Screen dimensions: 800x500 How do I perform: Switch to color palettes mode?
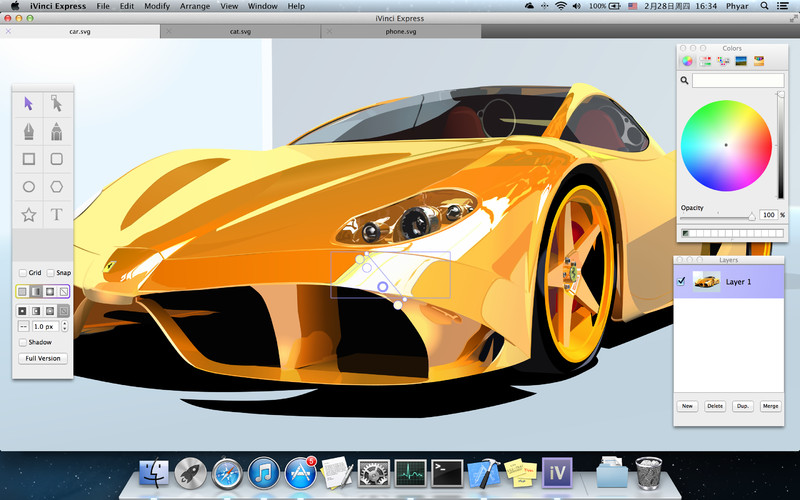pyautogui.click(x=723, y=61)
